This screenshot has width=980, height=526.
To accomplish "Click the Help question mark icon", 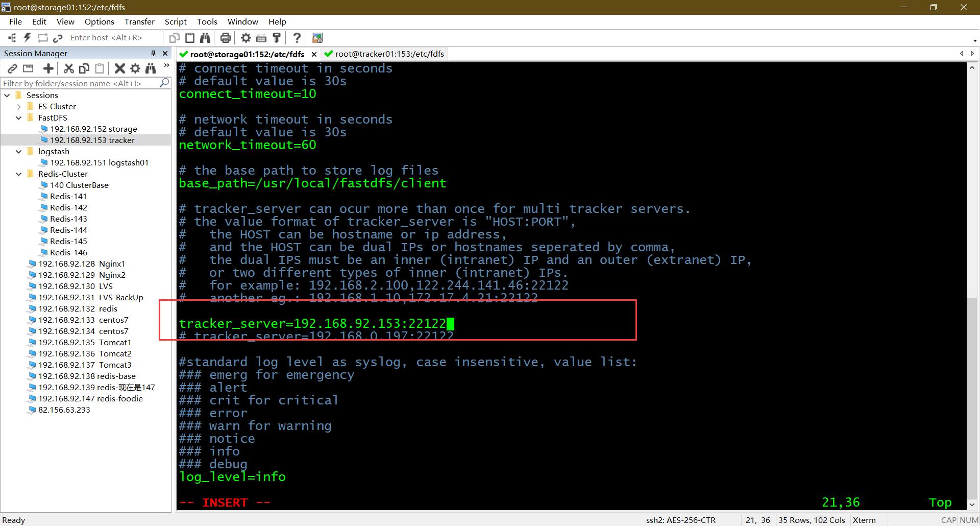I will click(x=297, y=38).
